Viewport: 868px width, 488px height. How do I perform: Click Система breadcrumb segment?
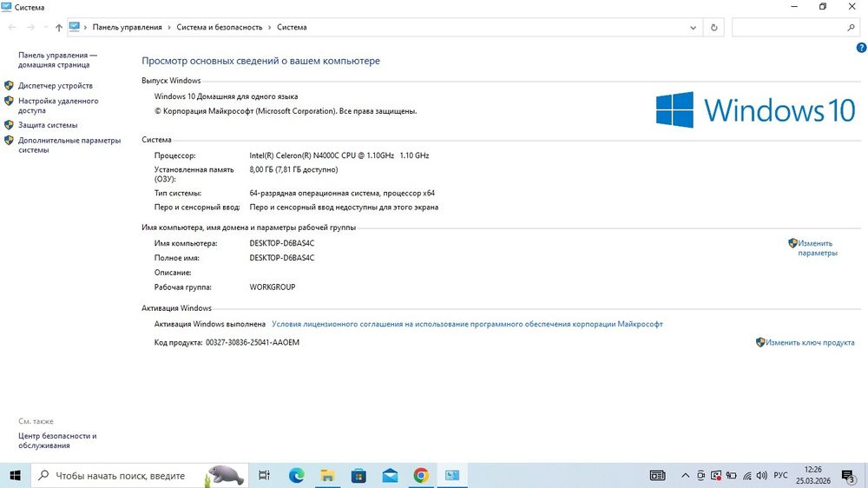pos(292,27)
